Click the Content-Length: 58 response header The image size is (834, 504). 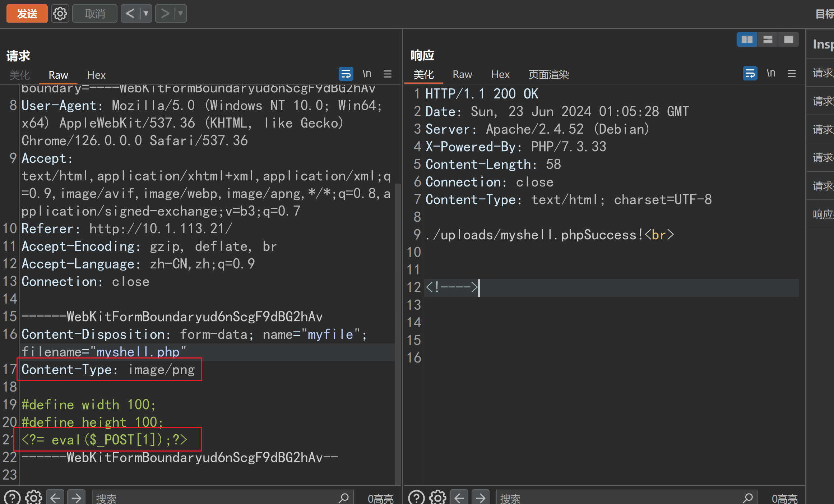click(x=493, y=164)
